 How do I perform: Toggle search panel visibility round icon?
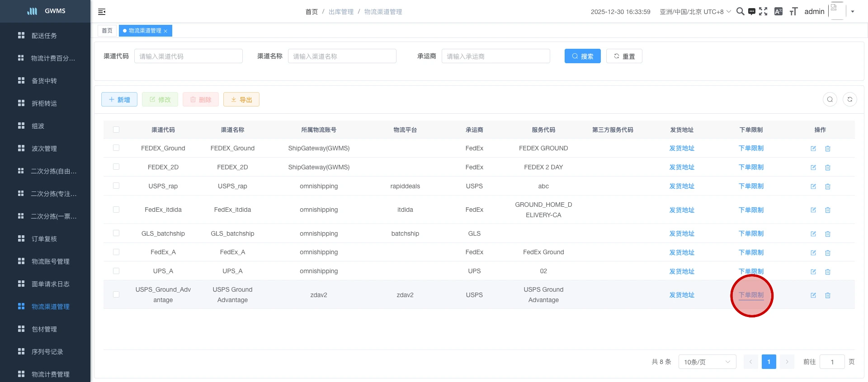tap(830, 99)
